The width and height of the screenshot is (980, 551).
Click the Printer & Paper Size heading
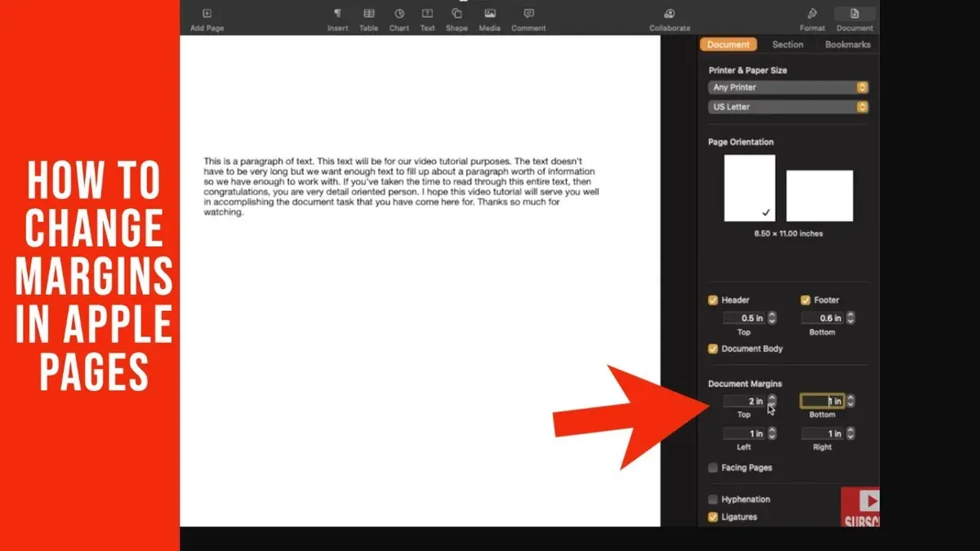click(x=748, y=70)
